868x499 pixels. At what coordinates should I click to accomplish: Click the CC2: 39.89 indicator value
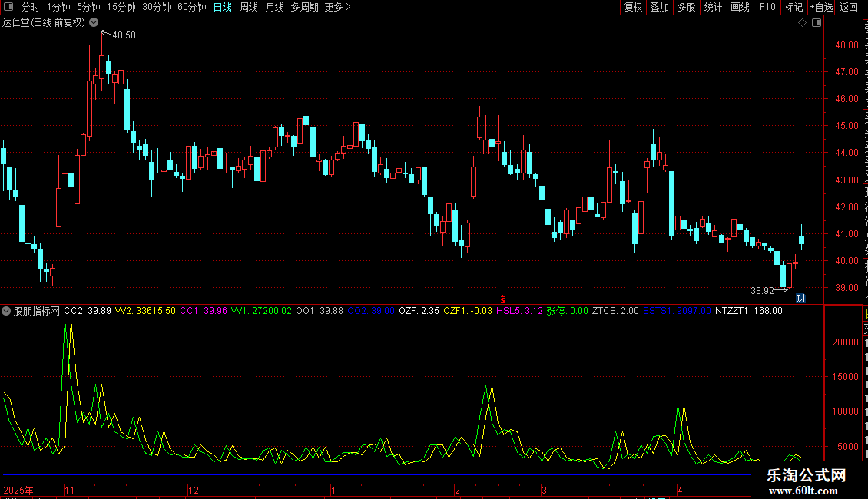(x=88, y=311)
